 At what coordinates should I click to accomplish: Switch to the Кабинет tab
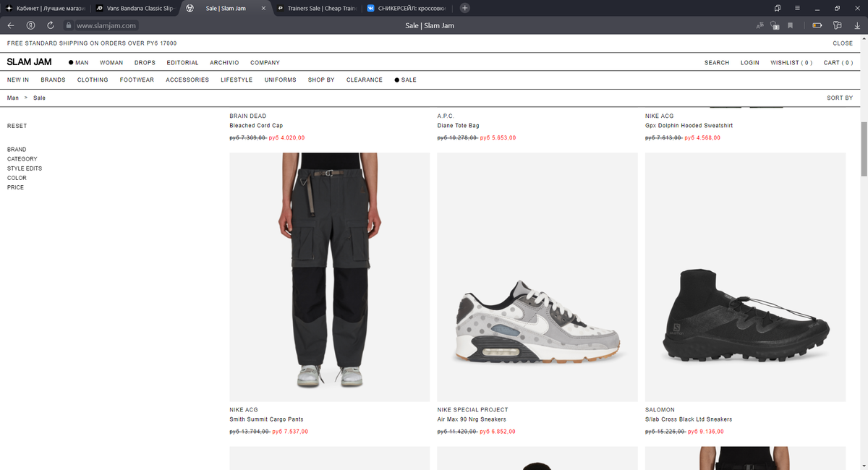click(46, 8)
